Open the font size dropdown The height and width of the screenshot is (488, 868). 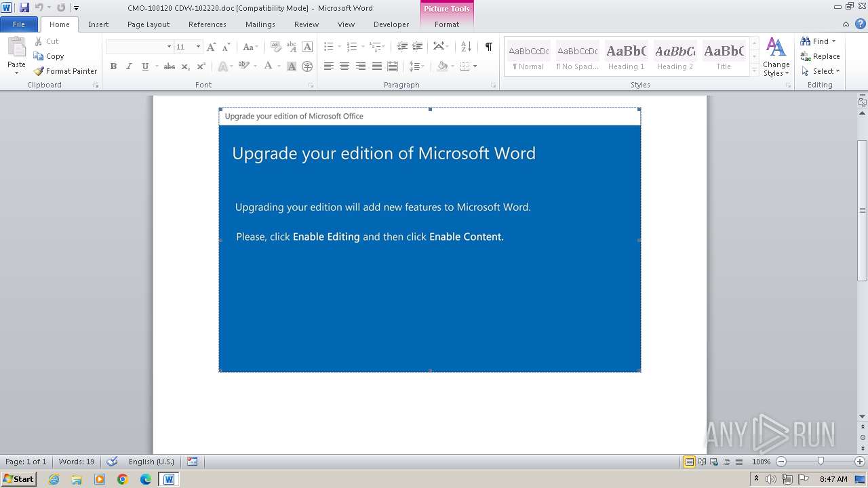198,47
